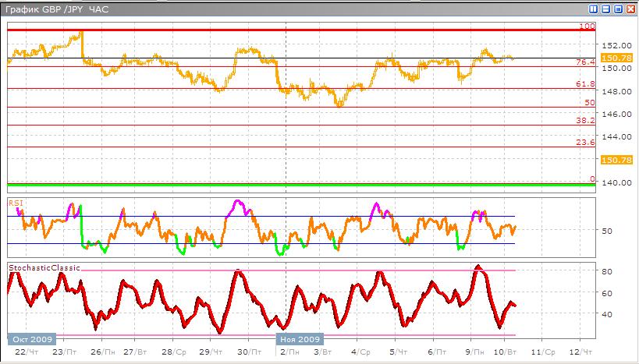
Task: Click the 38.2 Fibonacci level label
Action: point(585,121)
